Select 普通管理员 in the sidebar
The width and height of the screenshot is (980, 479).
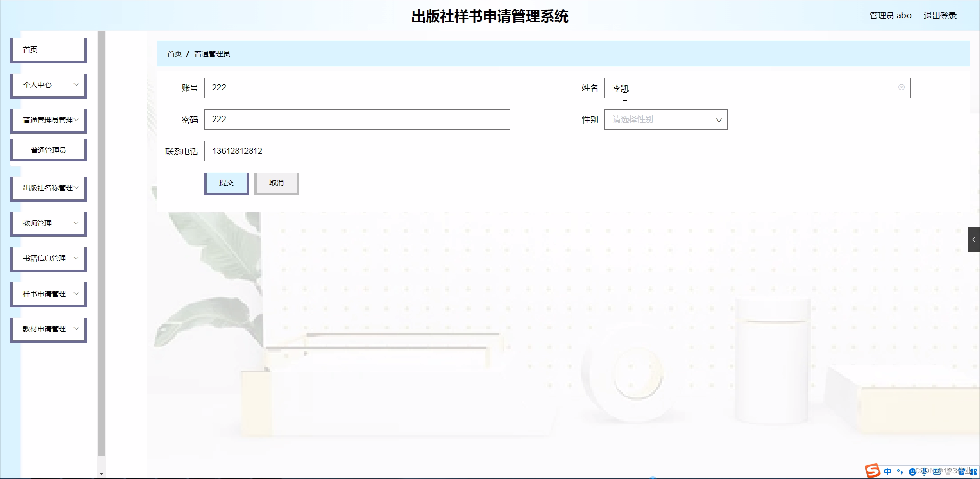(48, 149)
